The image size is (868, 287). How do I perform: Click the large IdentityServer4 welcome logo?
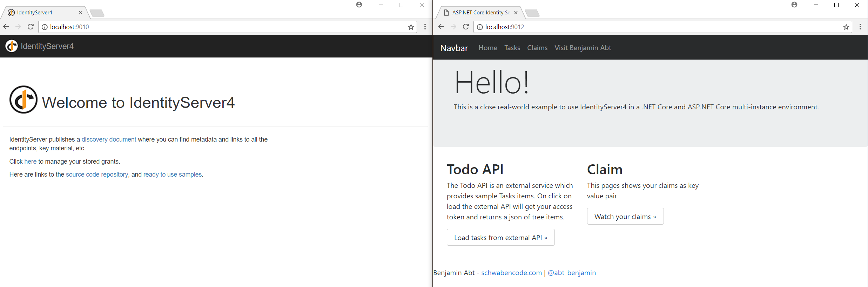(23, 100)
